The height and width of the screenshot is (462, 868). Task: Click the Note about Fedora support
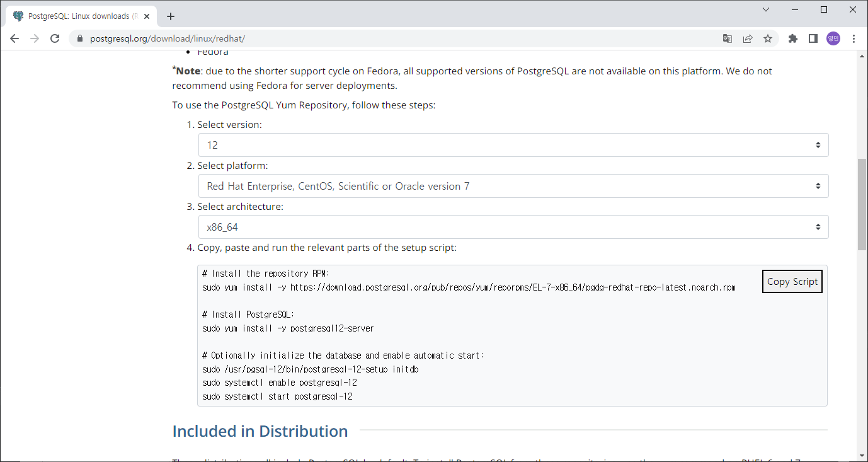(472, 78)
